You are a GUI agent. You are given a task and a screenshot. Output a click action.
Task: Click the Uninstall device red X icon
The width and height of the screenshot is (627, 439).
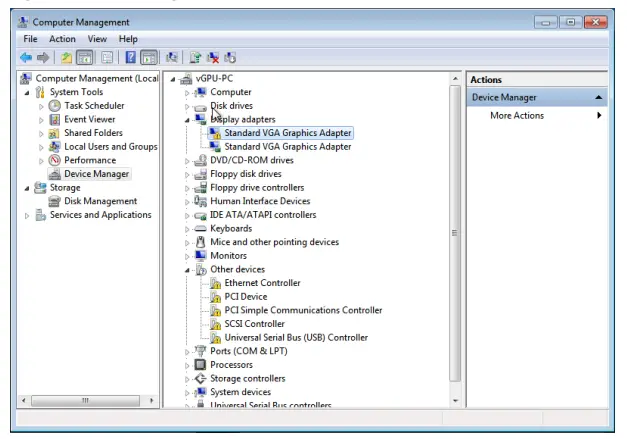coord(213,58)
